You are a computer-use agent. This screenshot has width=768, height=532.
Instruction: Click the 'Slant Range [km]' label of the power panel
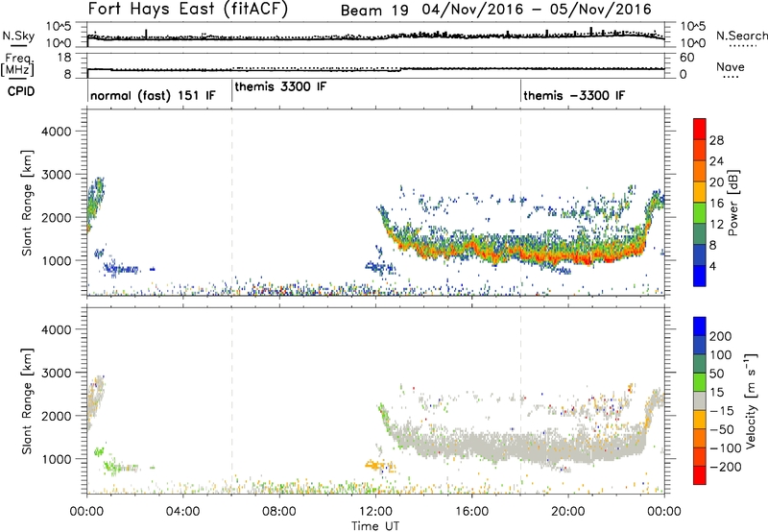(27, 203)
